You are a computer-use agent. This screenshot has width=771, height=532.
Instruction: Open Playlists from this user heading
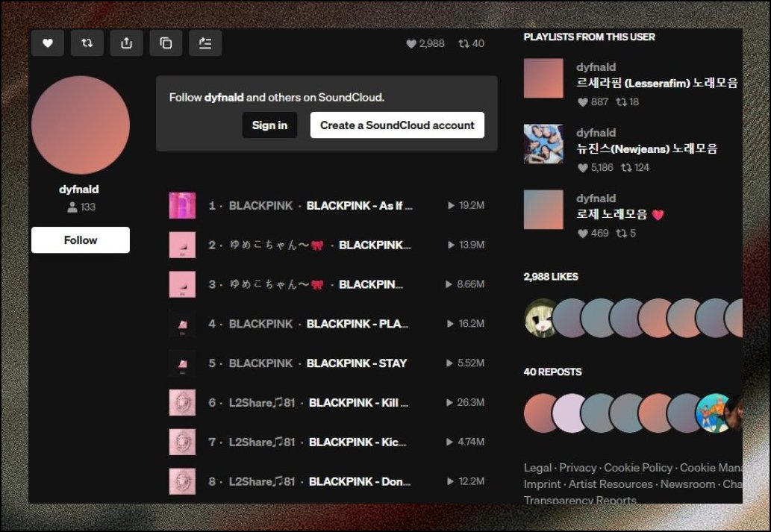(x=589, y=37)
